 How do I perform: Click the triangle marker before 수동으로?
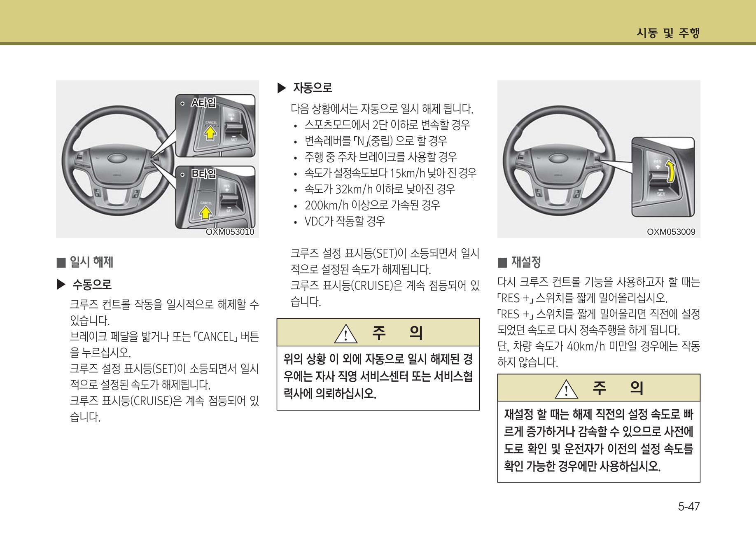[61, 284]
